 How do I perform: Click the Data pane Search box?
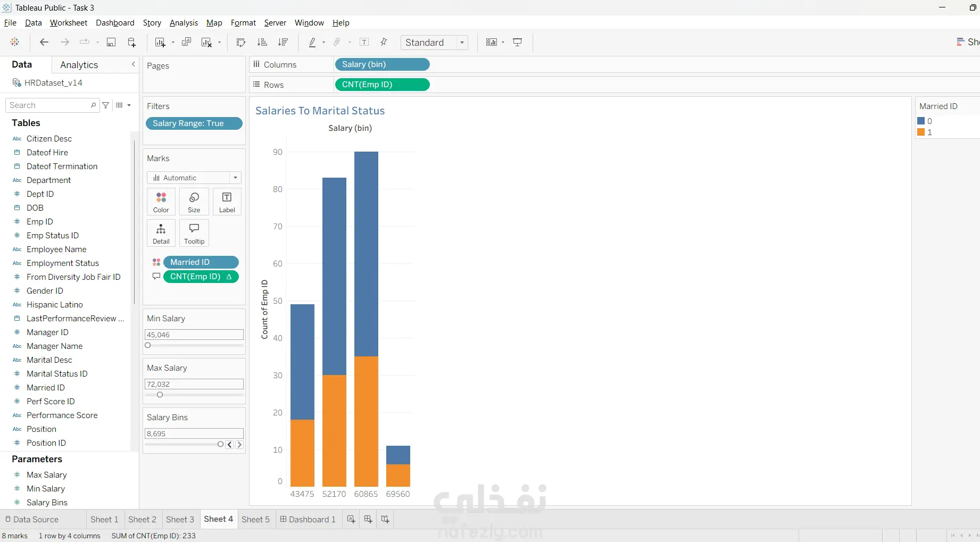point(52,105)
